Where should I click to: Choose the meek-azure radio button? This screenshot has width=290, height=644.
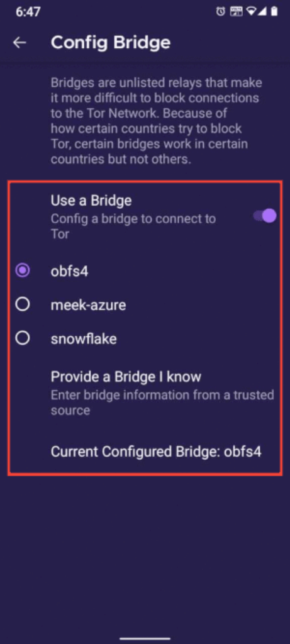tap(22, 304)
